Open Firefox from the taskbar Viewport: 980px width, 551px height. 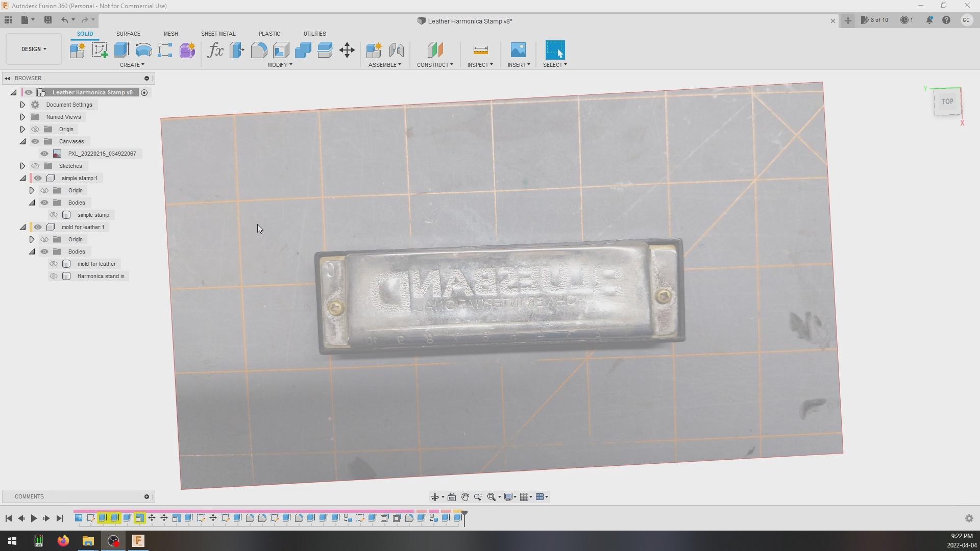[x=63, y=541]
